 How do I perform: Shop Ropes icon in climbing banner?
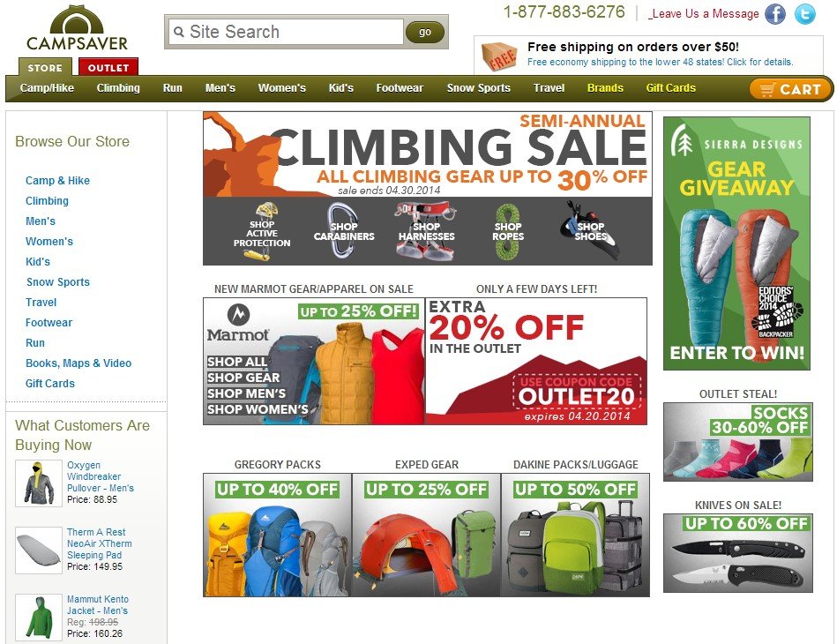(508, 230)
